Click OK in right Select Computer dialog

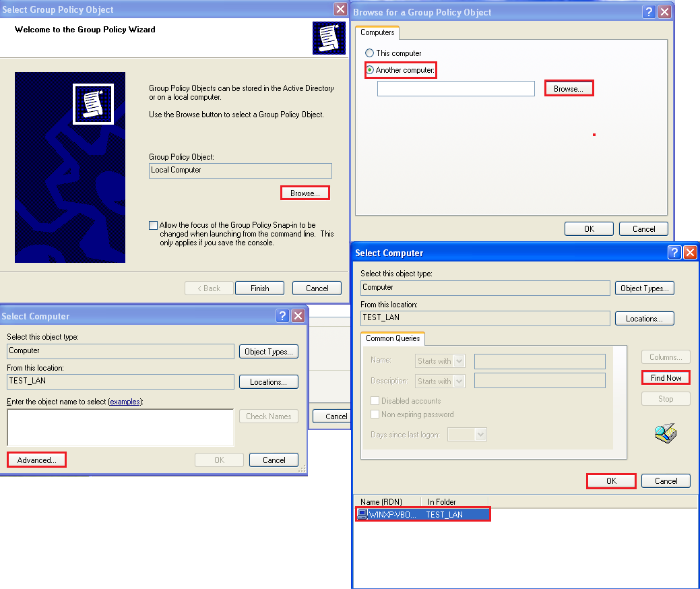(x=611, y=481)
